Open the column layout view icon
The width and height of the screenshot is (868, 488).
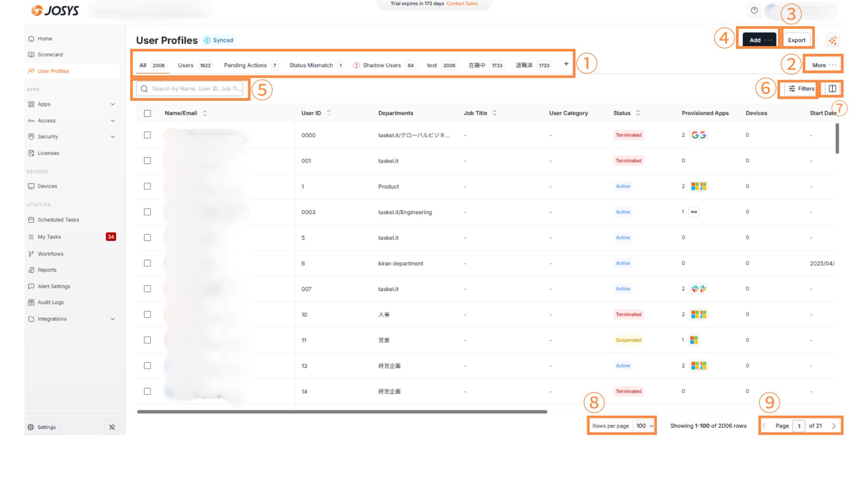(832, 89)
